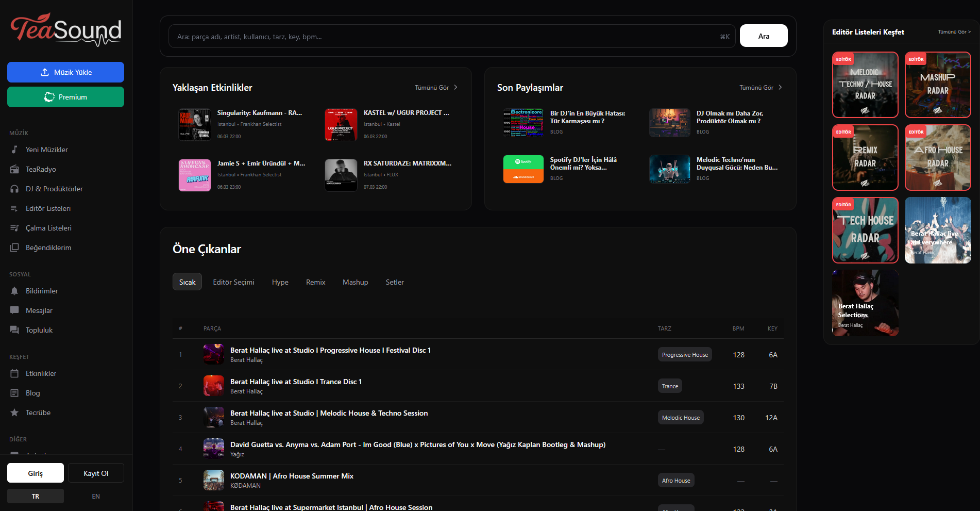Screen dimensions: 980x511
Task: Open Beğendiklerim icon in sidebar
Action: pos(14,248)
